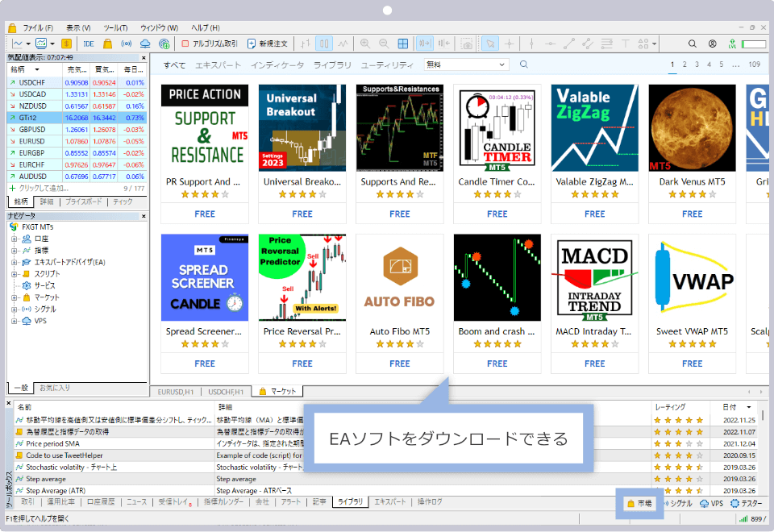The width and height of the screenshot is (774, 532).
Task: Select the trendline drawing tool
Action: tap(568, 44)
